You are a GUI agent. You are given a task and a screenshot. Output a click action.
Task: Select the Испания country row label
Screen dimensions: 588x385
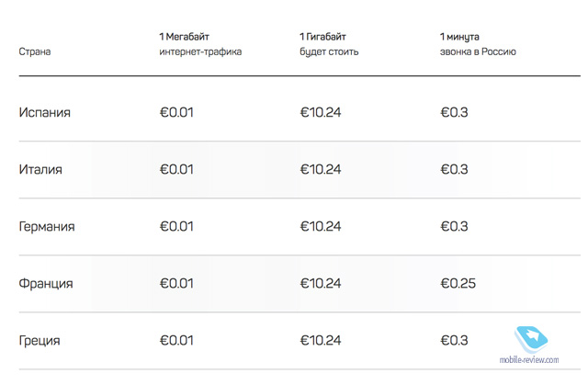click(45, 112)
